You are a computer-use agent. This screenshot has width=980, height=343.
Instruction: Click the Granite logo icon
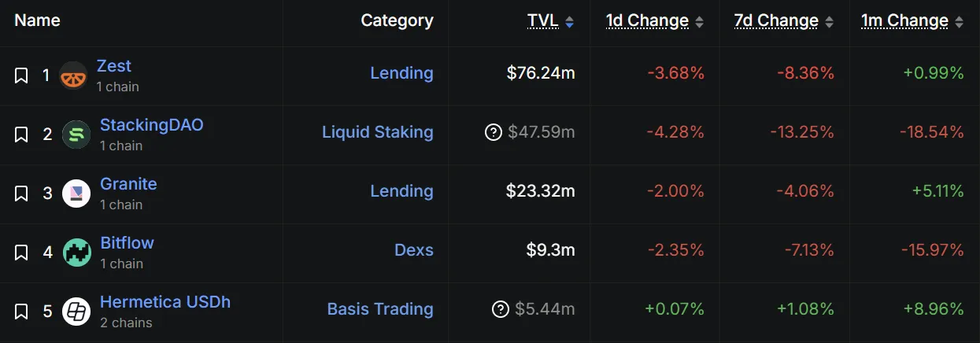tap(76, 194)
